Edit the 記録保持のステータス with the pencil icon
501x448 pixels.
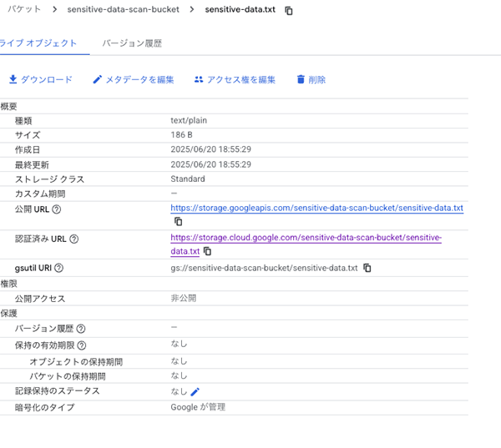[x=195, y=391]
